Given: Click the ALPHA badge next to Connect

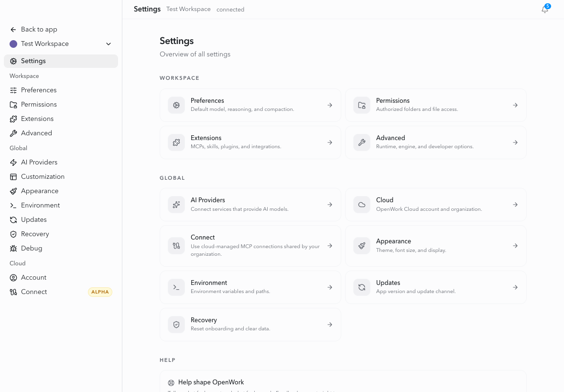Looking at the screenshot, I should click(x=100, y=293).
